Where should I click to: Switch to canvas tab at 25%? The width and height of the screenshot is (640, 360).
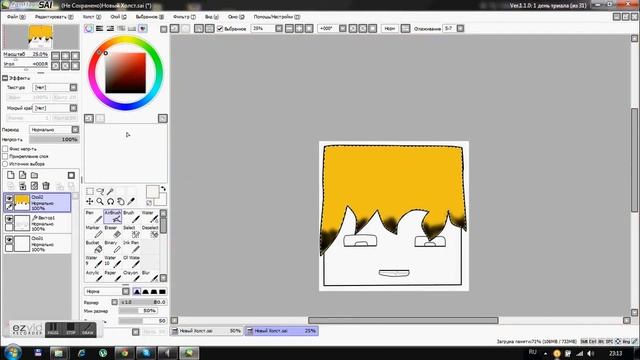tap(281, 331)
